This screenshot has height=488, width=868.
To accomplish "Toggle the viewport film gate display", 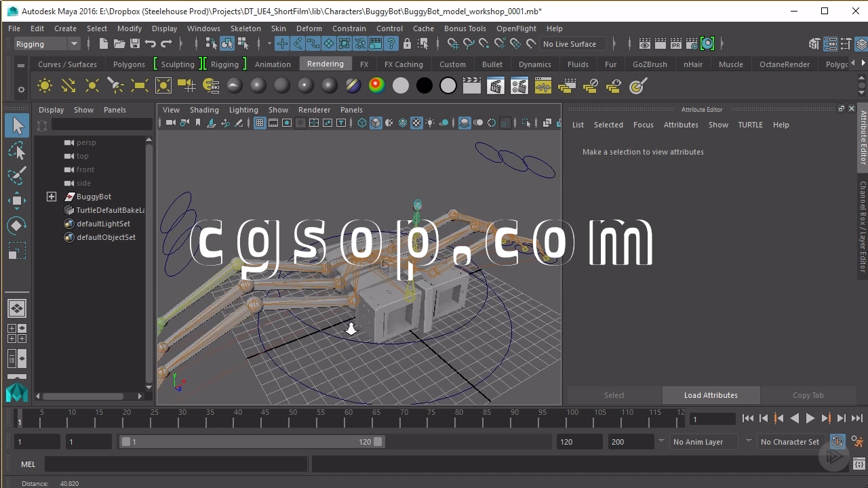I will click(x=273, y=123).
